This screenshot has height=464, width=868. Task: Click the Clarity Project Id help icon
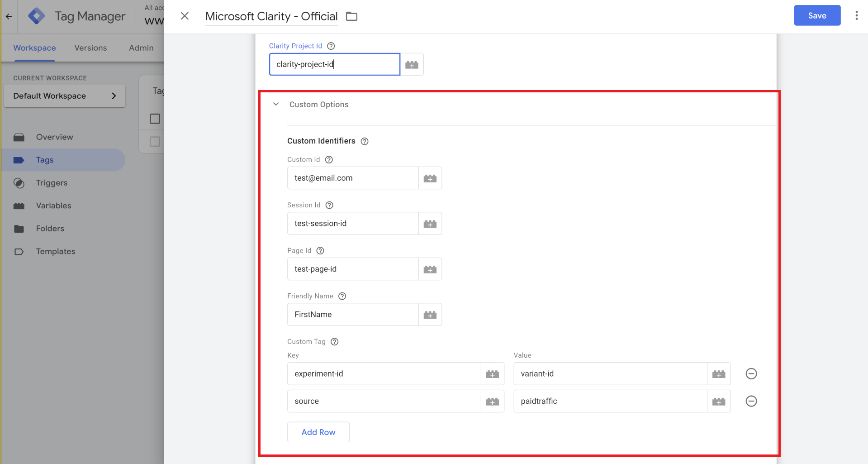[x=331, y=46]
